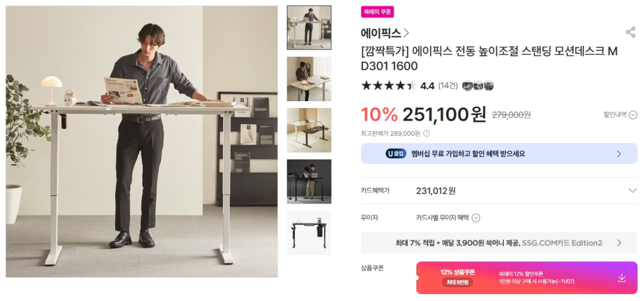Select the second thumbnail with angled desk

[309, 79]
